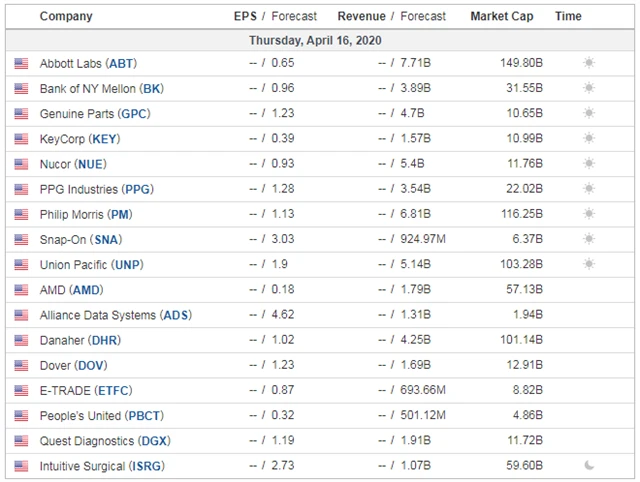The image size is (640, 482).
Task: Click the US flag next to AMD
Action: [21, 290]
